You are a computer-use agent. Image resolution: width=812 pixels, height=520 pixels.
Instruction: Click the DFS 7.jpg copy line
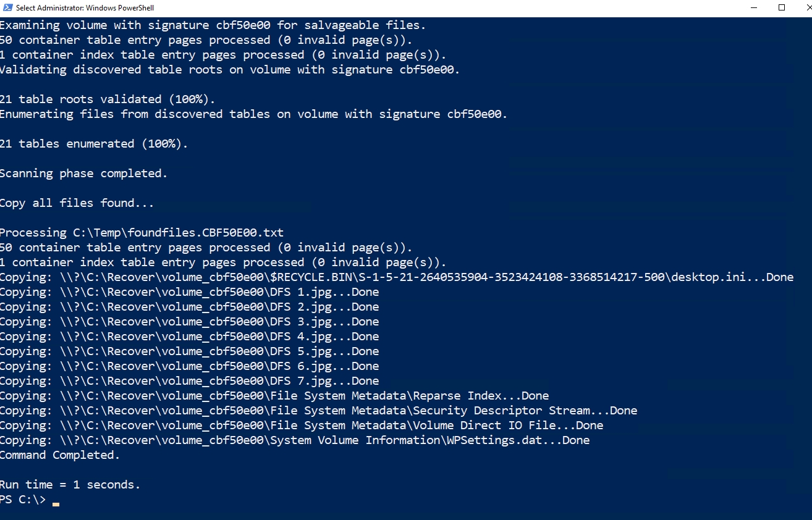[189, 381]
